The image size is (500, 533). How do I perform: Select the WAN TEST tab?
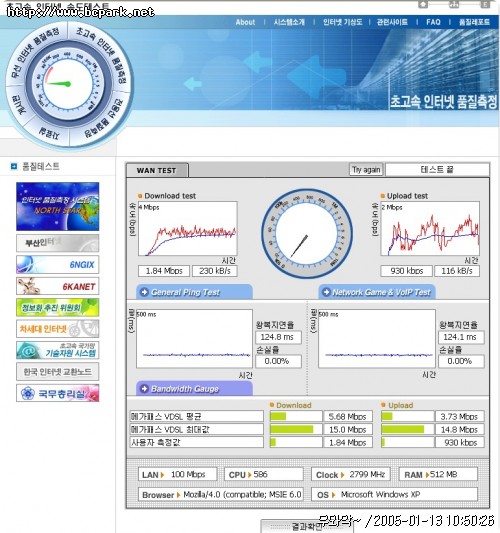157,170
